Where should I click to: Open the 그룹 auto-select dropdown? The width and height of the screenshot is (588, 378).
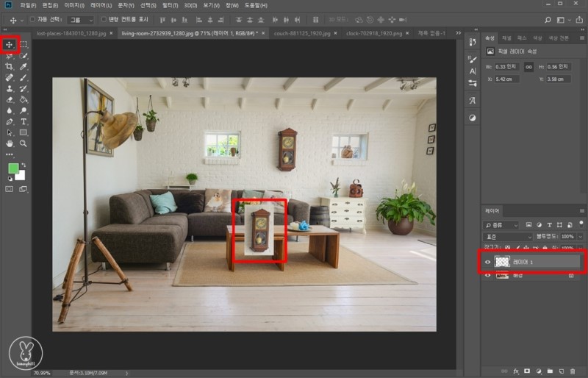point(80,20)
